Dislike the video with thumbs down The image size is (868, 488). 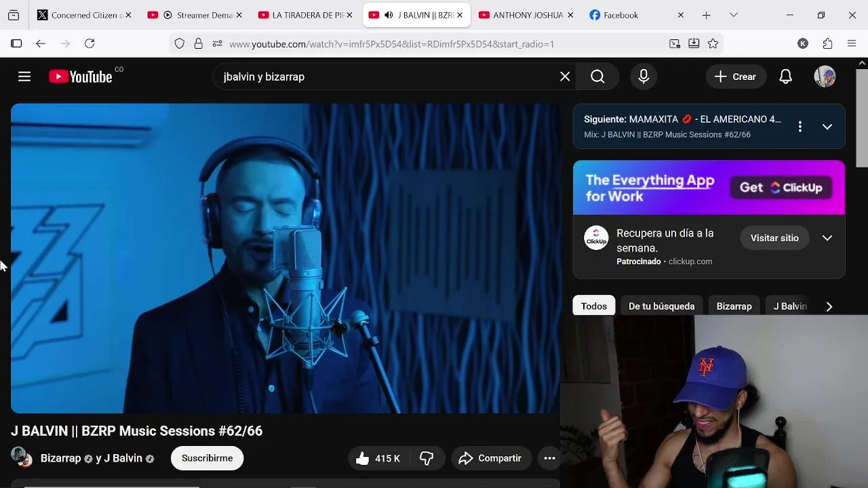pos(427,459)
